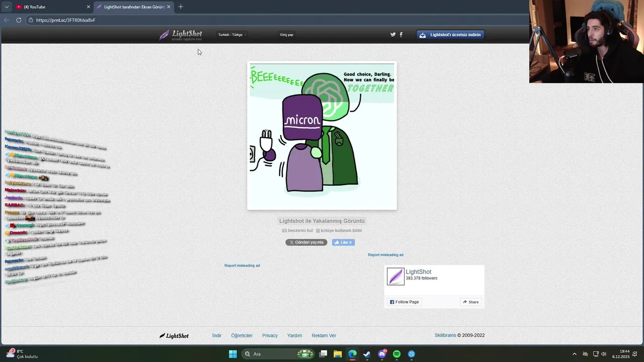Click the Facebook Like 0 button
This screenshot has width=644, height=362.
tap(343, 242)
